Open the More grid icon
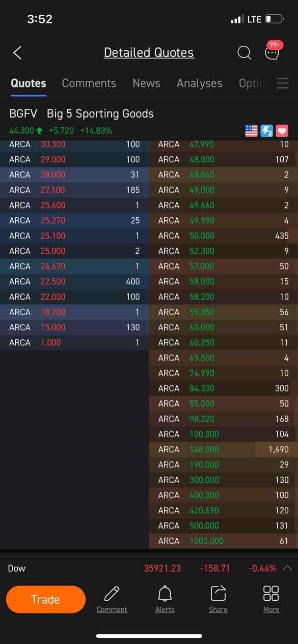Viewport: 298px width, 644px height. click(x=271, y=594)
